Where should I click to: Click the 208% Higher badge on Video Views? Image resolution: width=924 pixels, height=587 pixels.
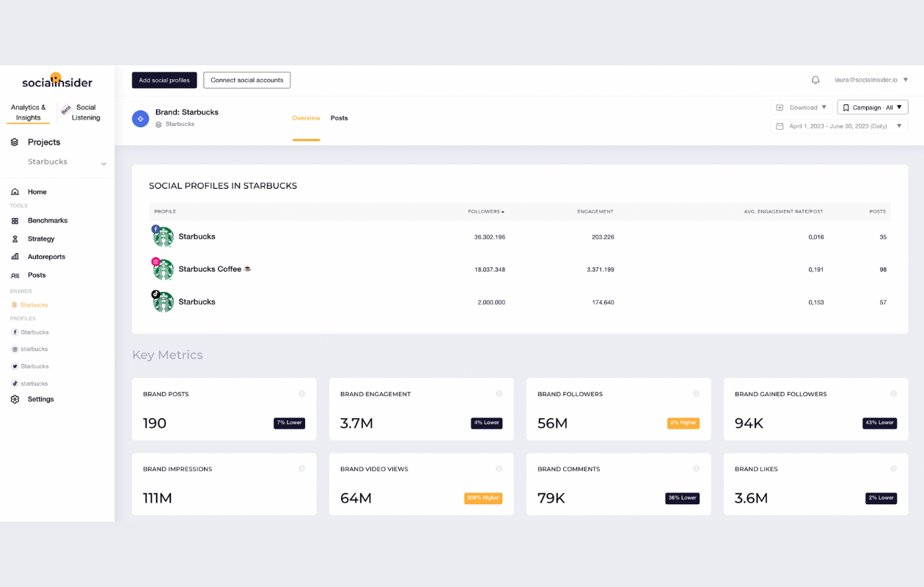coord(483,498)
